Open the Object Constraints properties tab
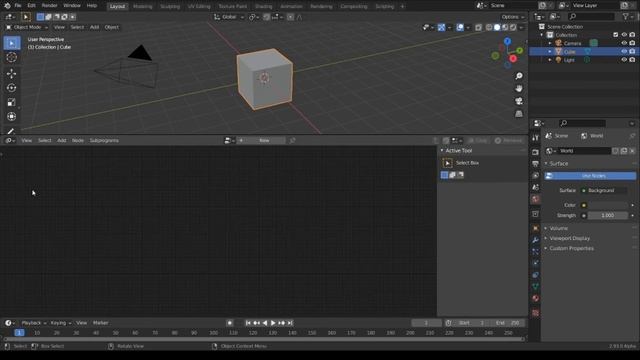Screen dimensions: 640x360 (536, 275)
